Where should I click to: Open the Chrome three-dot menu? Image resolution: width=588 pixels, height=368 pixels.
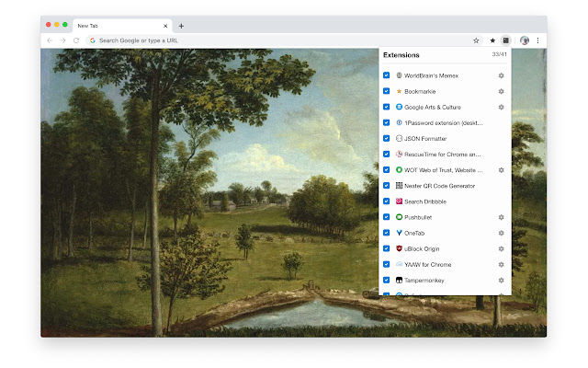[x=537, y=40]
